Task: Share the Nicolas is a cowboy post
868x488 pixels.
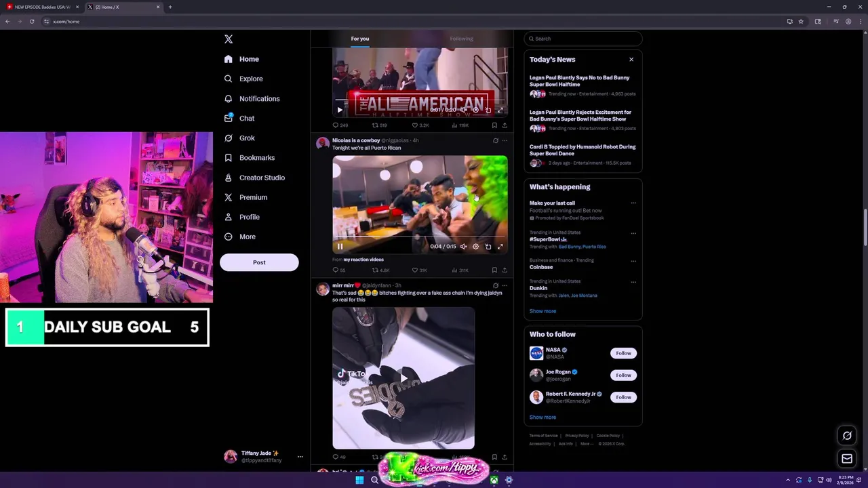Action: (x=505, y=270)
